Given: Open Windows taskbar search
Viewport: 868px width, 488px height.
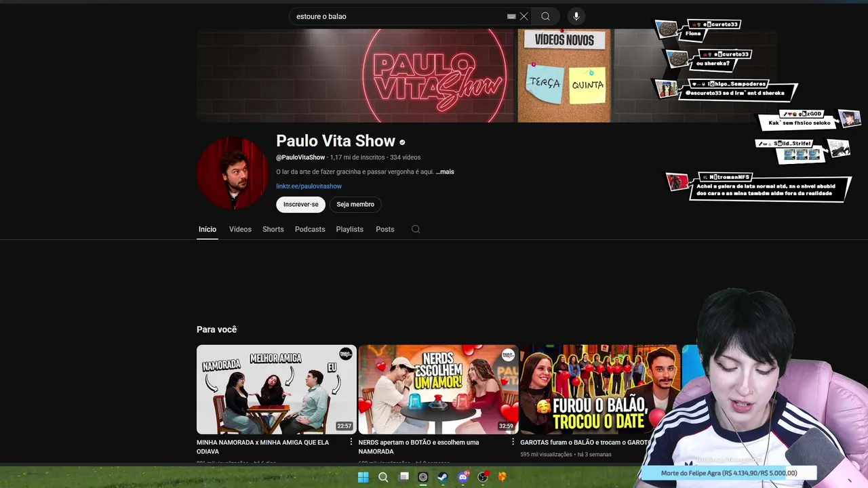Looking at the screenshot, I should tap(383, 477).
